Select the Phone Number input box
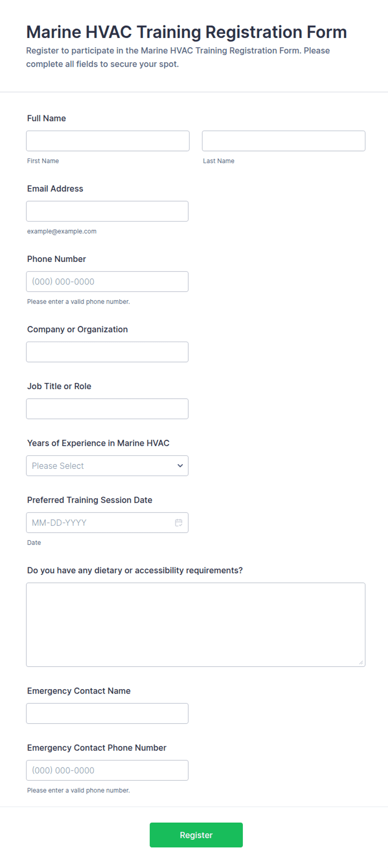The height and width of the screenshot is (868, 388). coord(107,282)
